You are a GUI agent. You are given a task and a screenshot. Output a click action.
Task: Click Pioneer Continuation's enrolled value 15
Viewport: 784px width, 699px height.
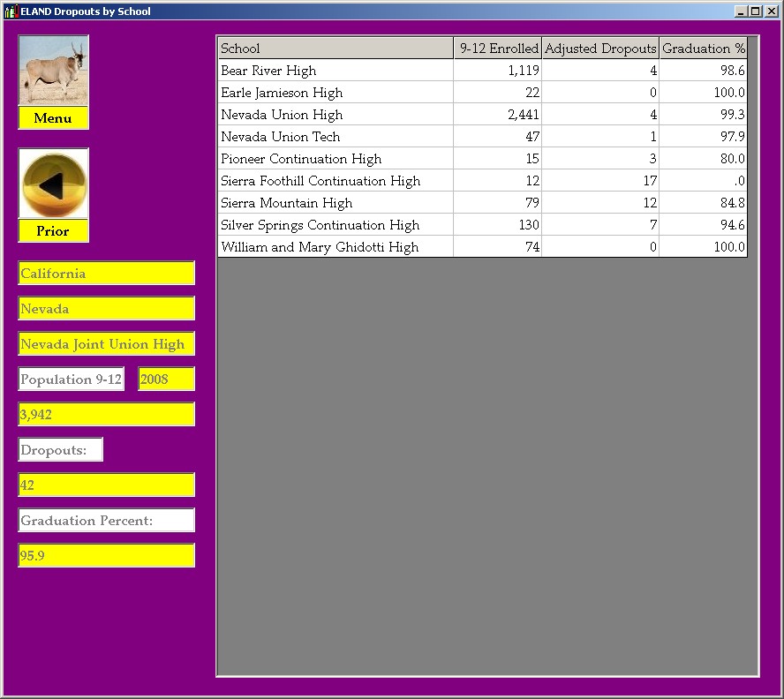532,159
